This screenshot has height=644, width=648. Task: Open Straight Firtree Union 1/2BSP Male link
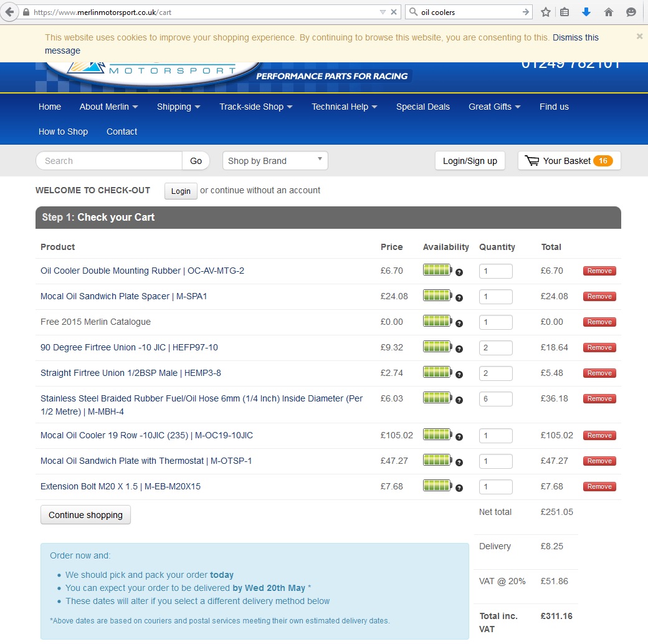pyautogui.click(x=131, y=373)
